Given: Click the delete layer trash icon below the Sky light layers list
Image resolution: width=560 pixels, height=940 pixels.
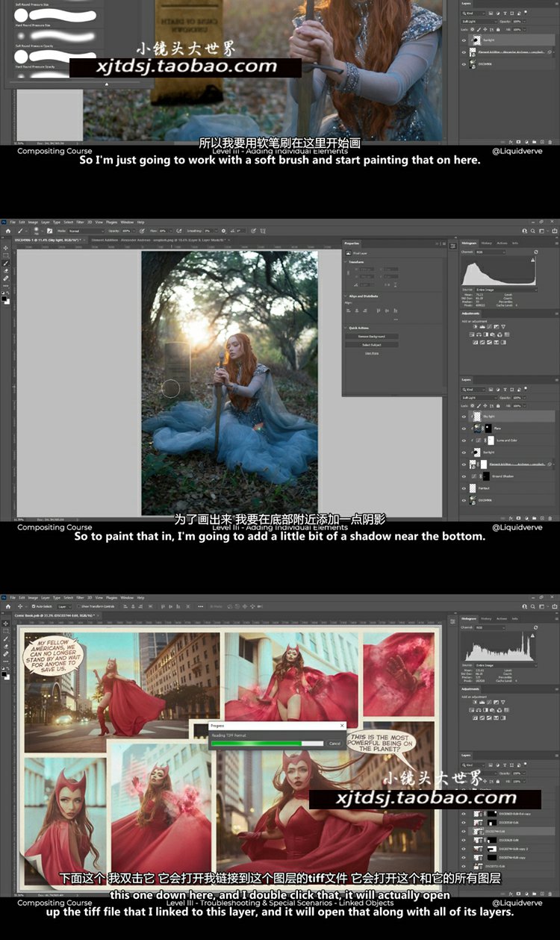Looking at the screenshot, I should pyautogui.click(x=550, y=518).
